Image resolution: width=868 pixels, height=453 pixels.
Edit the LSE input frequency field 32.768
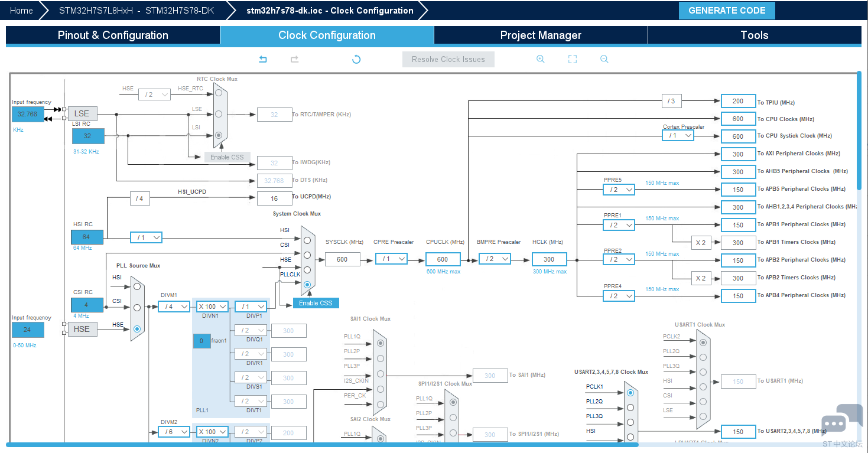(28, 114)
